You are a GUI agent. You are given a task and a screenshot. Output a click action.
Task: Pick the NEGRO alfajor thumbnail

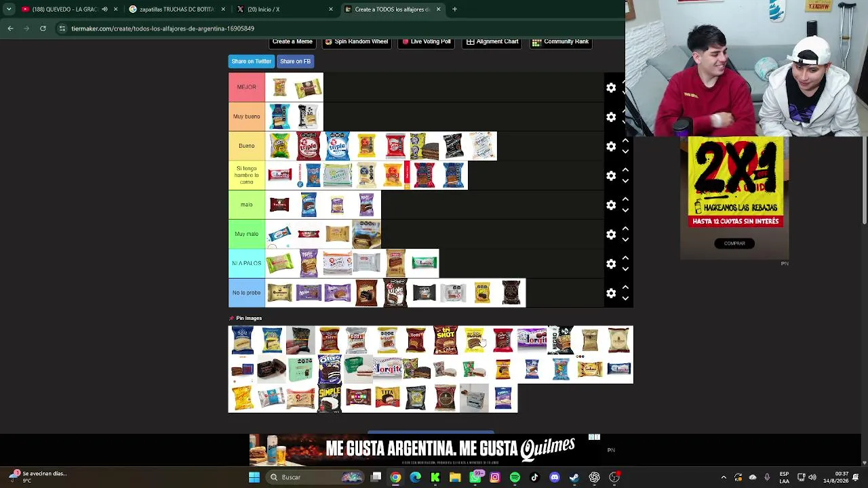(561, 340)
